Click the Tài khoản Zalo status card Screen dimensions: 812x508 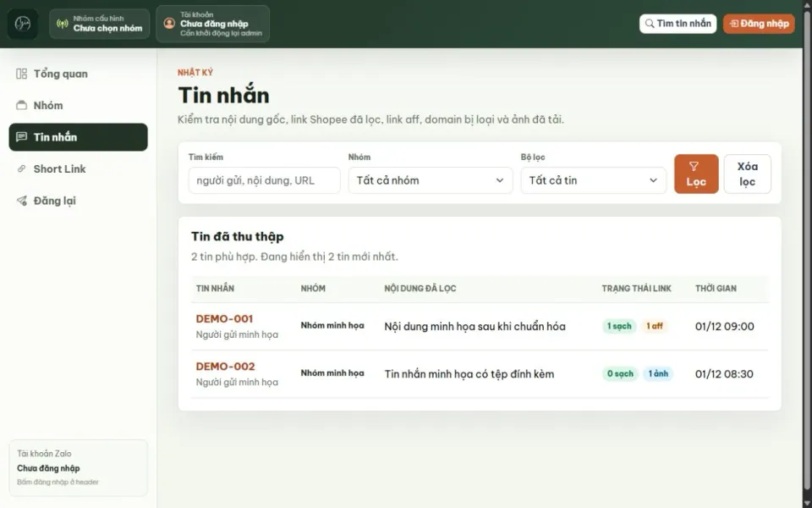click(78, 467)
